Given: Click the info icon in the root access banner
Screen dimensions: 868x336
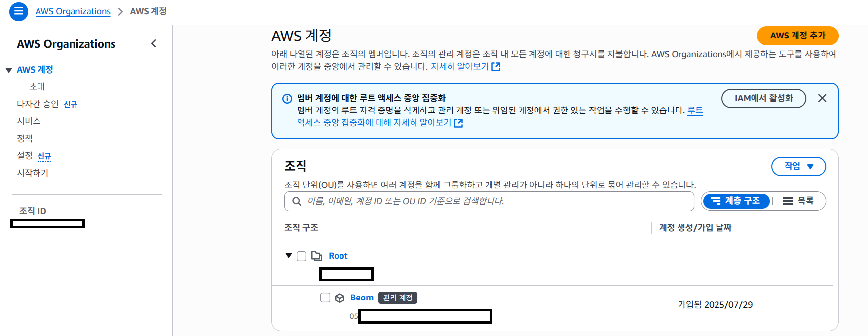Looking at the screenshot, I should [x=287, y=99].
